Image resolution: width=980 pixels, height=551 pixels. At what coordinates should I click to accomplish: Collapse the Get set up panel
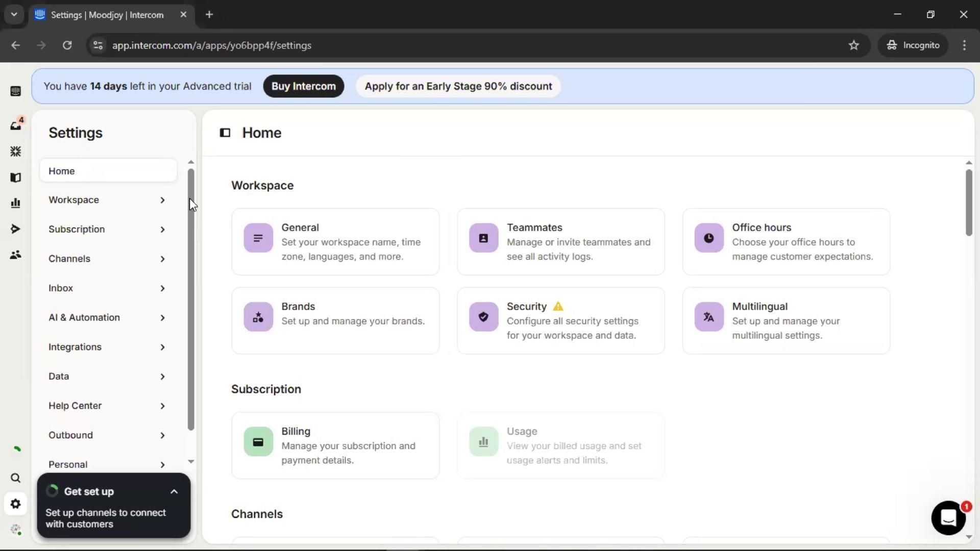pos(174,492)
